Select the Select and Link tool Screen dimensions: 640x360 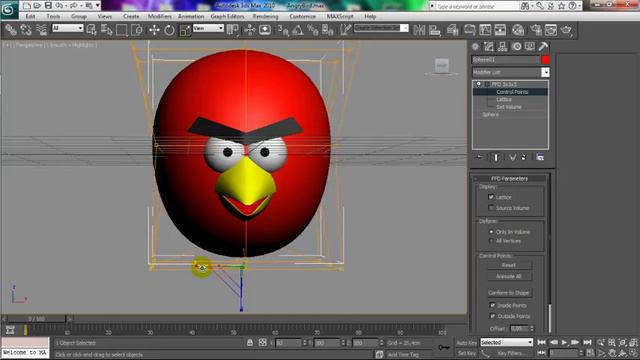pos(11,29)
